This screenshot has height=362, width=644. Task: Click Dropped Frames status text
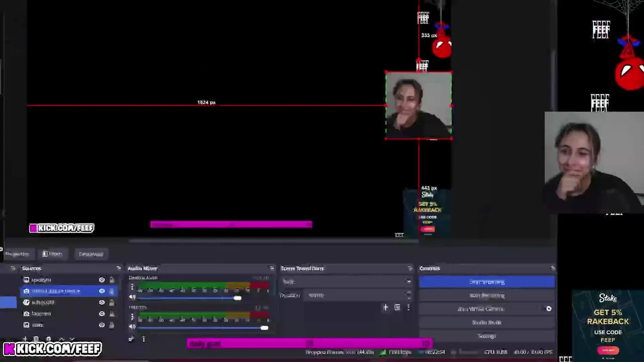tap(341, 352)
